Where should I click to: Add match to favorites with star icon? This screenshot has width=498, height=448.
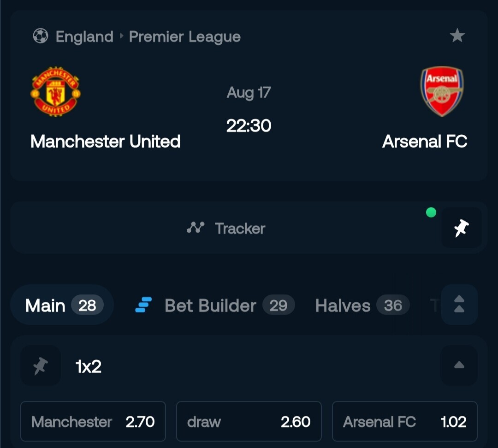(457, 35)
